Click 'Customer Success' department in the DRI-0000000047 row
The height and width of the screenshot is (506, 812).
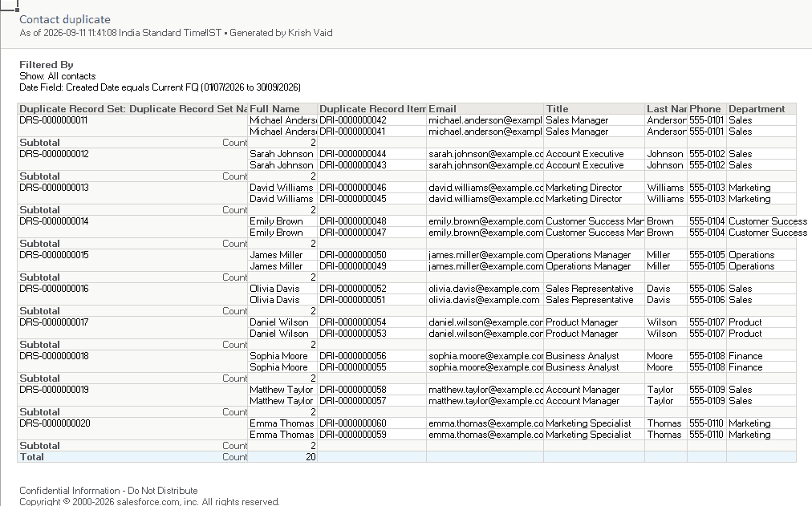pyautogui.click(x=768, y=233)
